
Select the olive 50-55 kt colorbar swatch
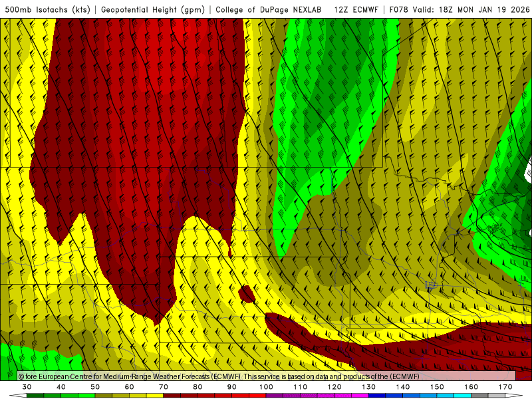click(104, 396)
